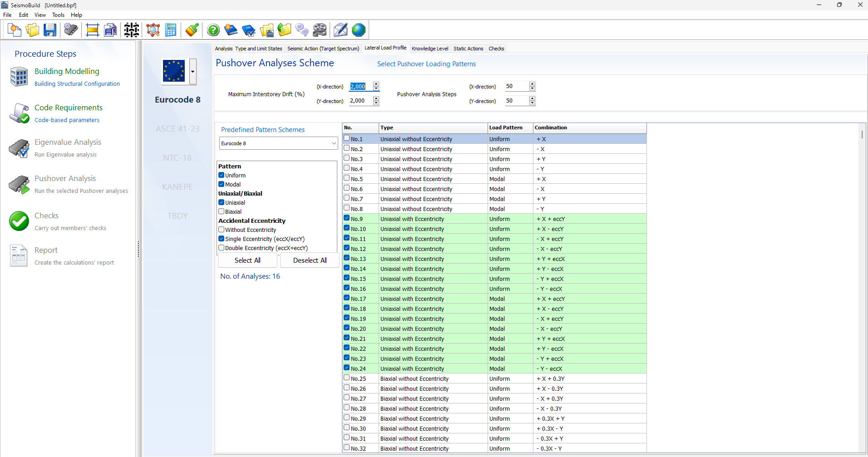Click the film reel video icon
This screenshot has height=457, width=868.
320,30
